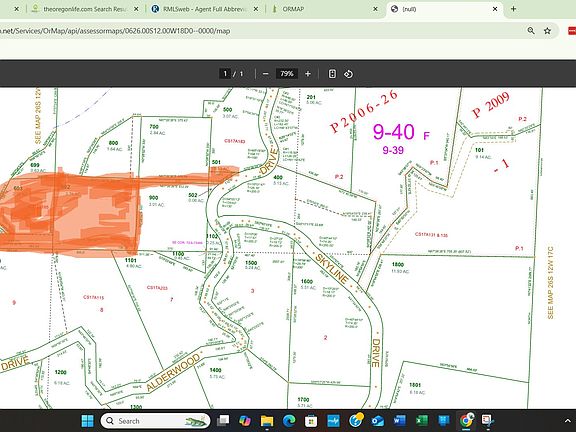This screenshot has width=576, height=432.
Task: Rotate the PDF page
Action: [348, 74]
